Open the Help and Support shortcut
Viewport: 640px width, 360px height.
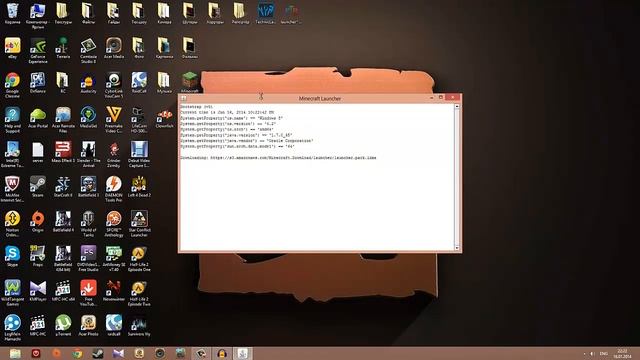point(13,120)
